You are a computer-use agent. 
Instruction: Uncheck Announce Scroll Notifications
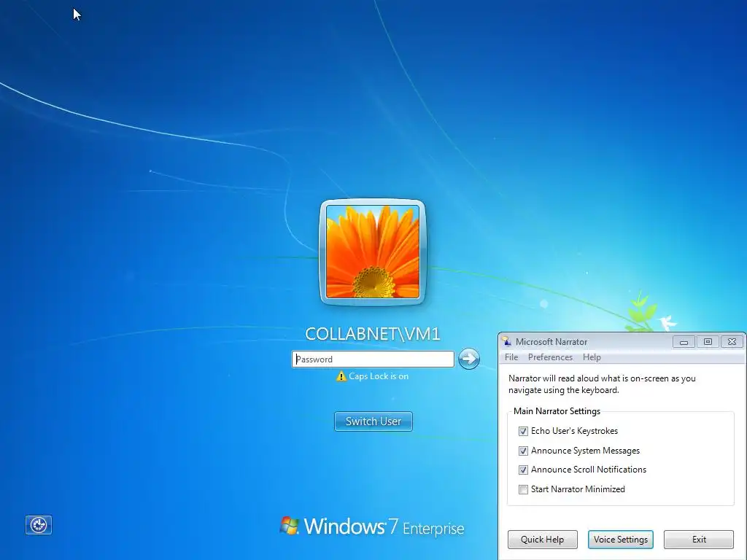tap(523, 470)
